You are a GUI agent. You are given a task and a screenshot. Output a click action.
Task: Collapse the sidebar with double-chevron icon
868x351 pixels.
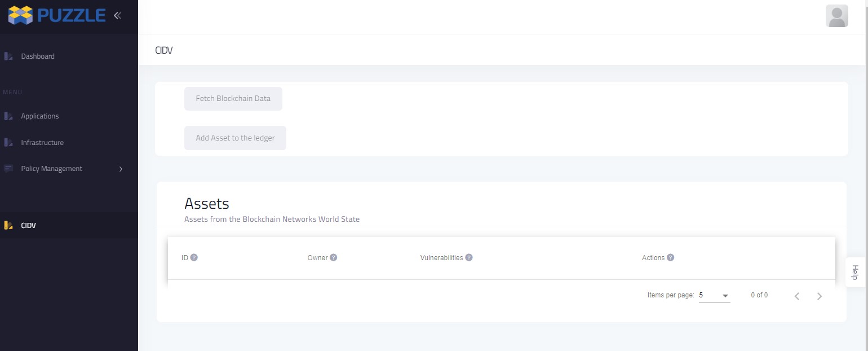[x=117, y=16]
